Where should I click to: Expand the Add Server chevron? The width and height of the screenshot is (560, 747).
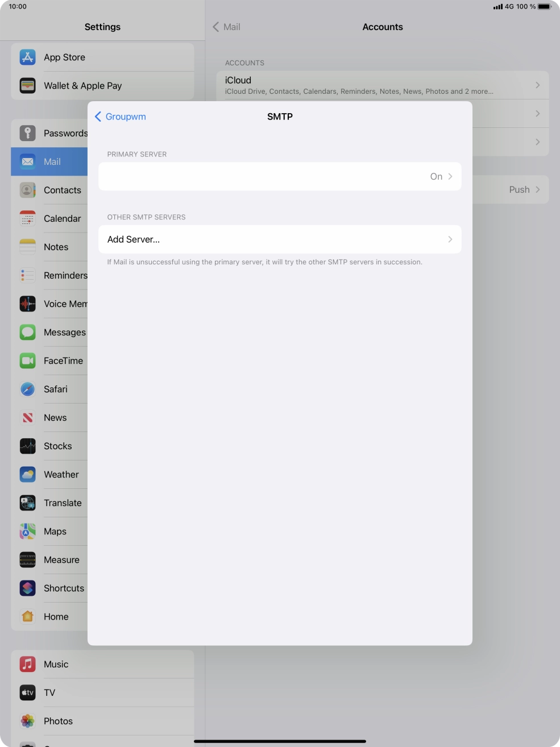pyautogui.click(x=450, y=239)
